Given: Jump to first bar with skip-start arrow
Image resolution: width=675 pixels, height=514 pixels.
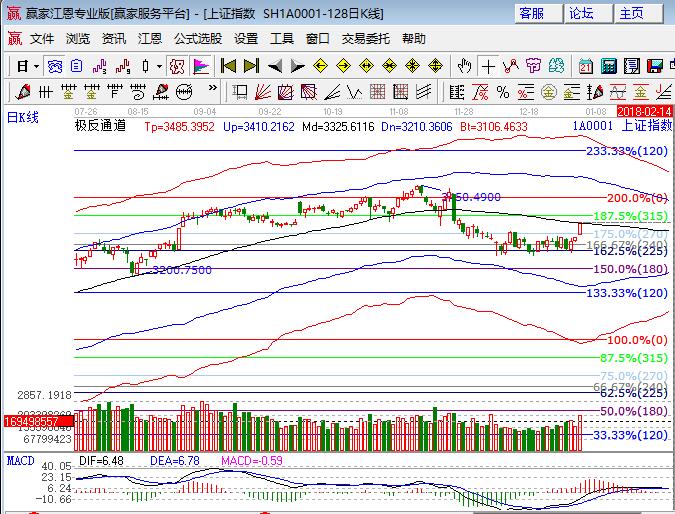Looking at the screenshot, I should 229,66.
